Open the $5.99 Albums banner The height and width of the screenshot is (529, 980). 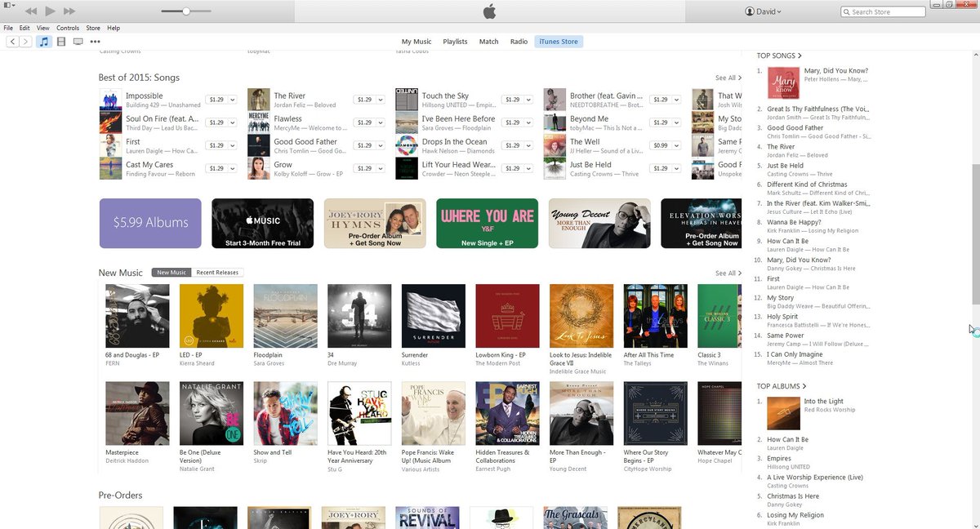(x=150, y=223)
